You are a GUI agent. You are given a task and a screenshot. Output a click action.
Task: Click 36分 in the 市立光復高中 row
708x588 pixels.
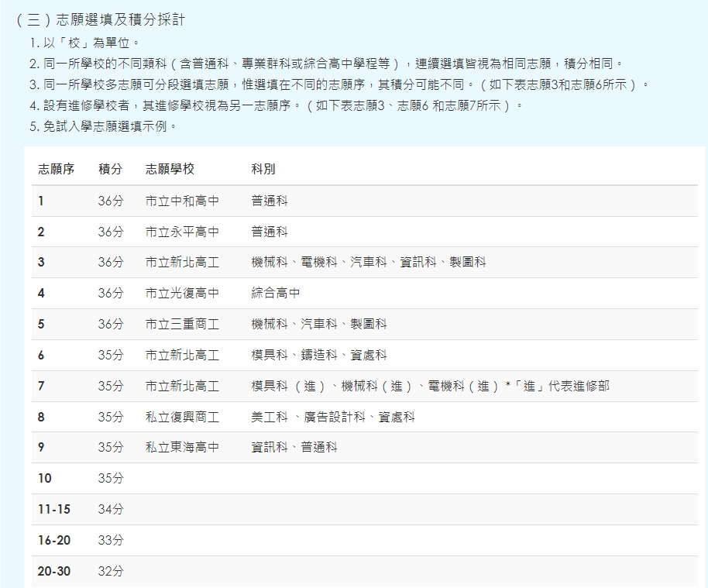(x=111, y=293)
